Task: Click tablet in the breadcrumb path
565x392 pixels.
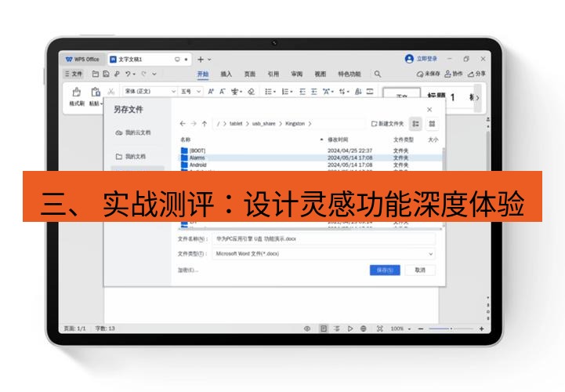Action: 236,123
